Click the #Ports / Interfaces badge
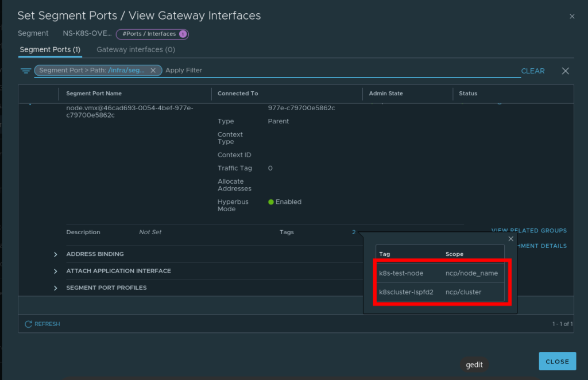The height and width of the screenshot is (380, 588). coord(152,34)
